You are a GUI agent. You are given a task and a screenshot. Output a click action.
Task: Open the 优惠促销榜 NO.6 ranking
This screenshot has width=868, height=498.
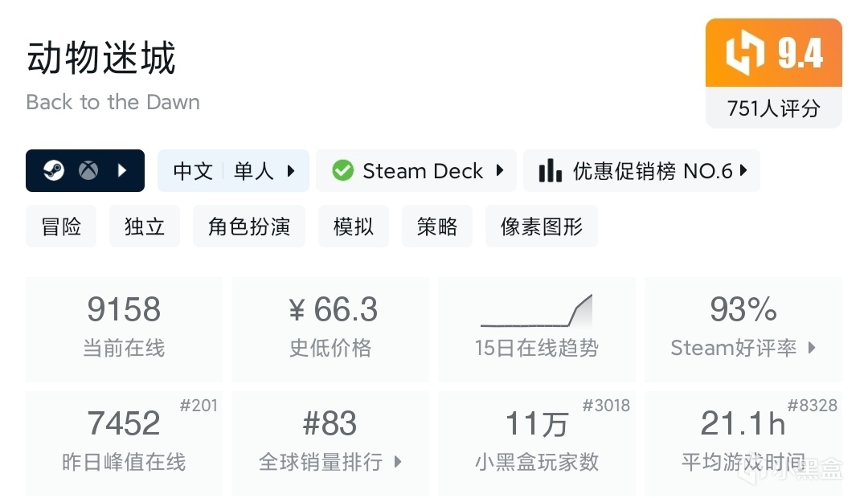coord(653,170)
